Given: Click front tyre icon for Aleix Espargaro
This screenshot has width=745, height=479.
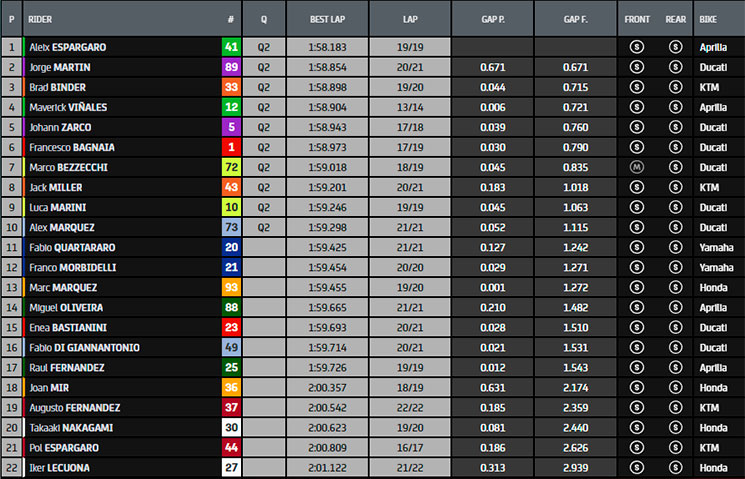Looking at the screenshot, I should tap(637, 47).
